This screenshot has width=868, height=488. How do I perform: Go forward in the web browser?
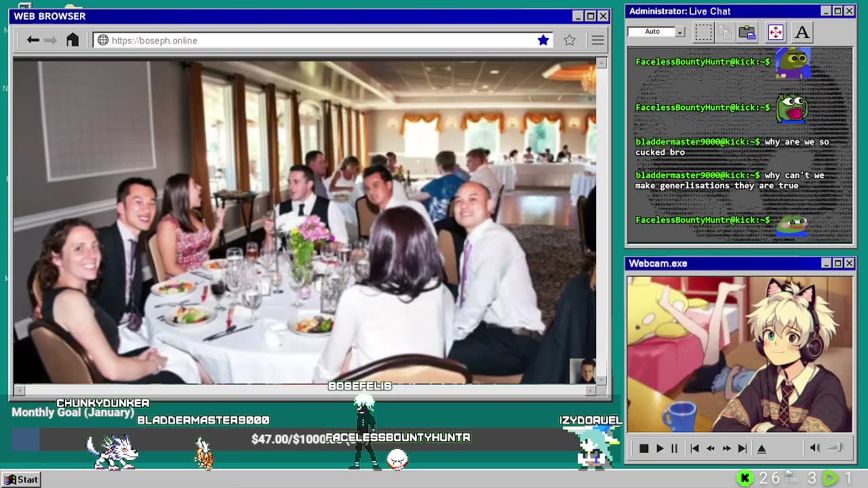(x=51, y=41)
